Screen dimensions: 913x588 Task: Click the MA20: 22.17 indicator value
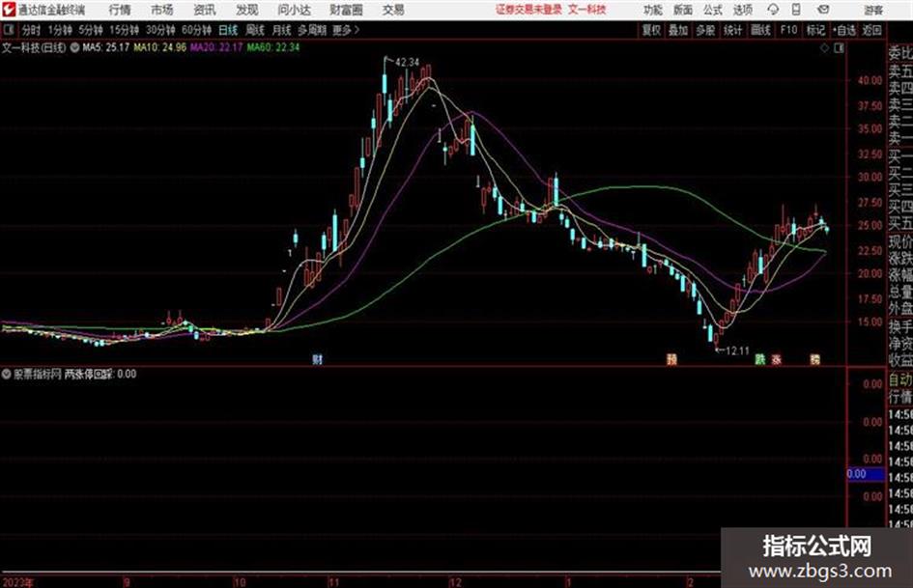(x=216, y=47)
